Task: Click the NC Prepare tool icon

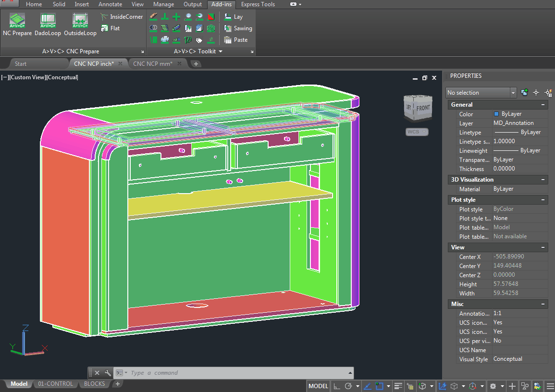Action: (x=17, y=21)
